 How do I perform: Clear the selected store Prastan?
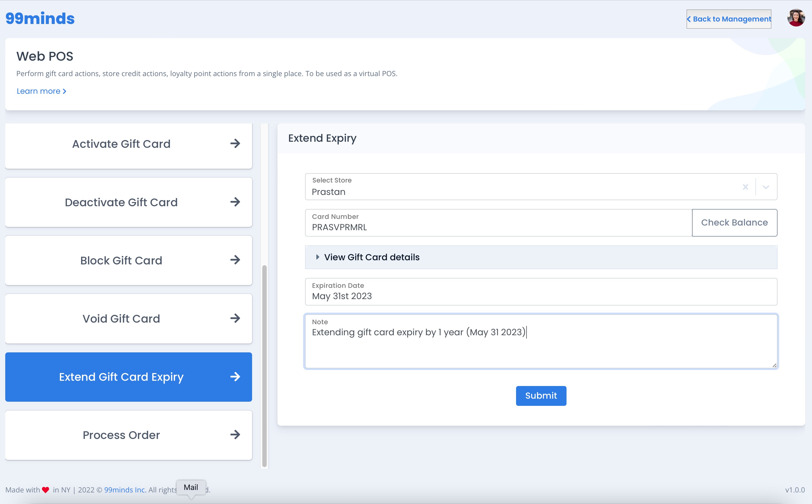point(745,187)
